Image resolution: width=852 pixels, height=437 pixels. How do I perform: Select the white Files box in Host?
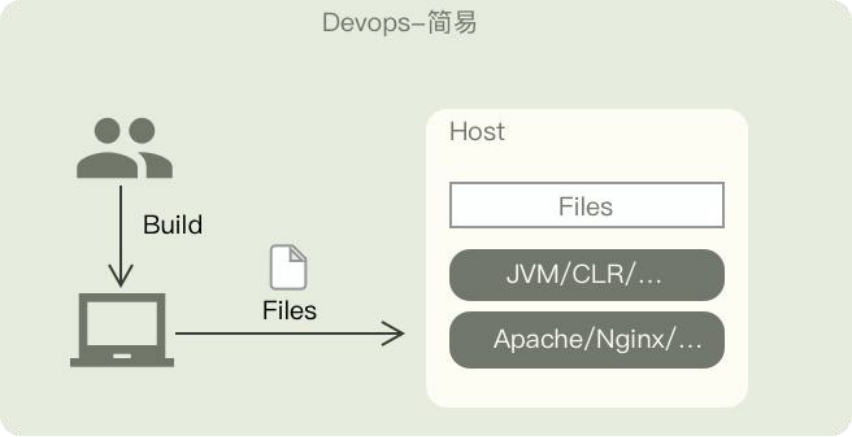pos(587,205)
